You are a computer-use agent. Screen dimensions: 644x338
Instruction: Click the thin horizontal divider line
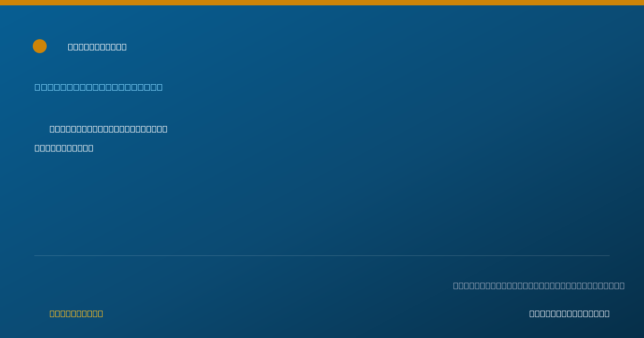click(x=322, y=255)
